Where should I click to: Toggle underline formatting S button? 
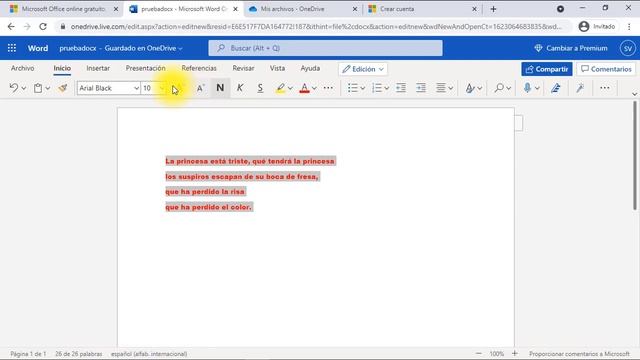click(260, 88)
